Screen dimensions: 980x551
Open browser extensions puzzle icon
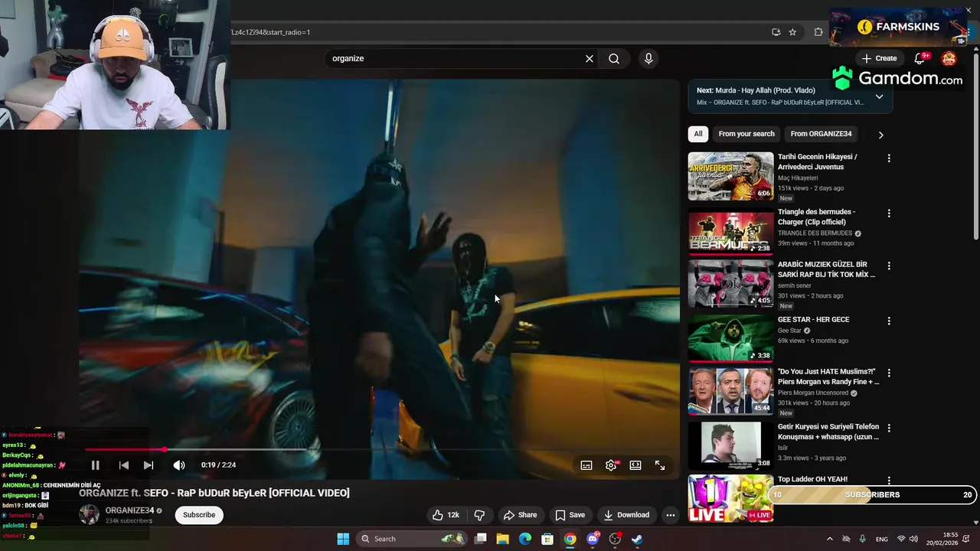click(x=818, y=32)
